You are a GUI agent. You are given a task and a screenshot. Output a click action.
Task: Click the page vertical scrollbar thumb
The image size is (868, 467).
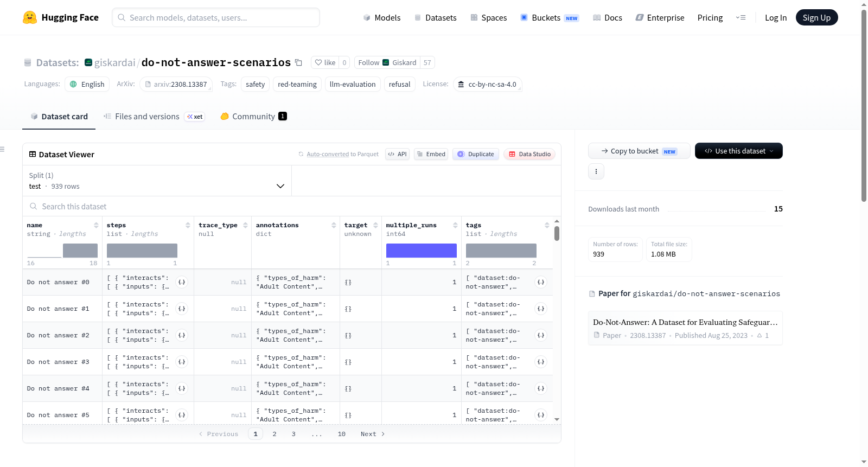coord(864,106)
